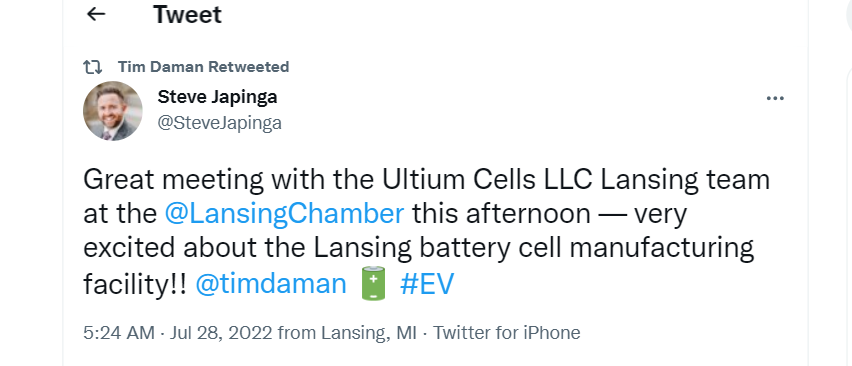This screenshot has width=852, height=366.
Task: Open the #EV hashtag
Action: 427,283
